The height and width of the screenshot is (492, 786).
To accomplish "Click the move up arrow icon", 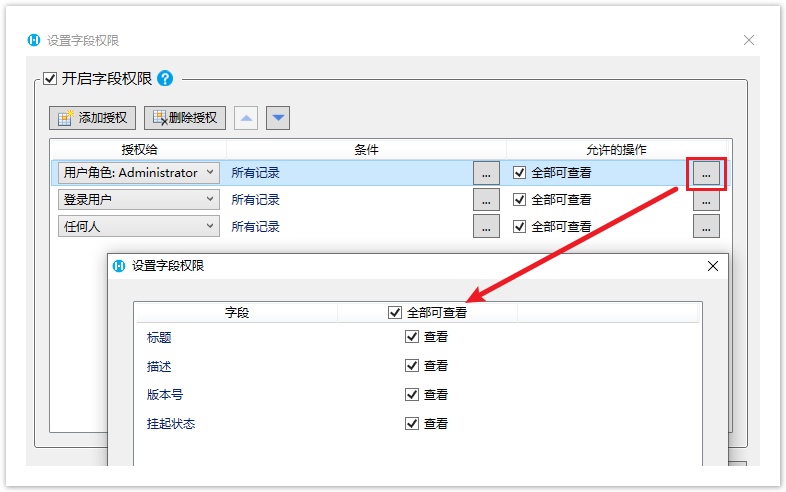I will coord(246,118).
